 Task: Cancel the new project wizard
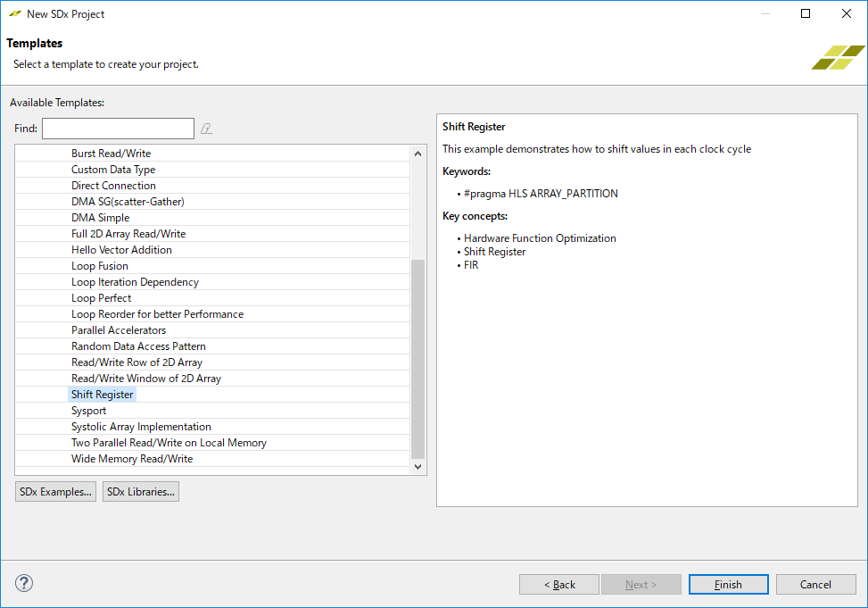(815, 584)
